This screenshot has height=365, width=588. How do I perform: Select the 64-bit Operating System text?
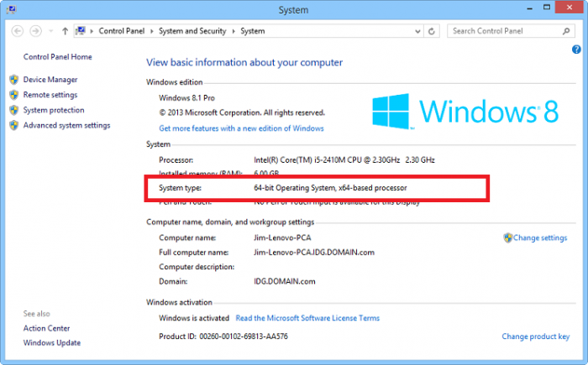pos(330,188)
